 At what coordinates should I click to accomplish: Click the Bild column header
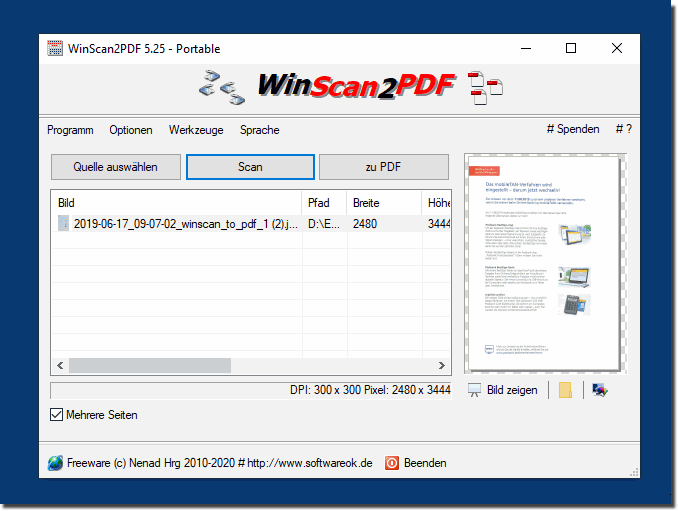176,203
